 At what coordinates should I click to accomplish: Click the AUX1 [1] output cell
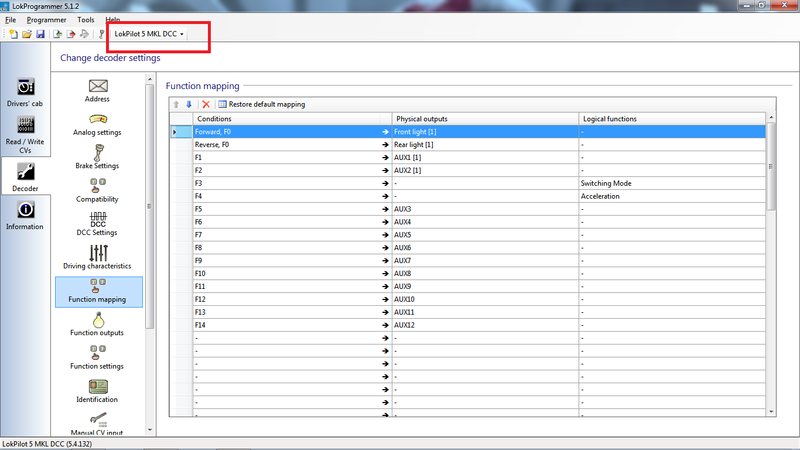485,158
